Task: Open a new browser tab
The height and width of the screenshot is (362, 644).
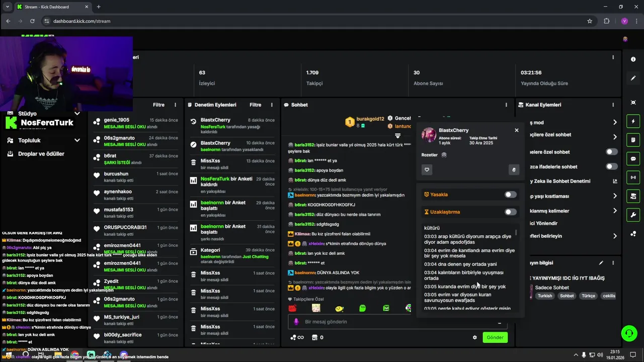Action: point(98,7)
